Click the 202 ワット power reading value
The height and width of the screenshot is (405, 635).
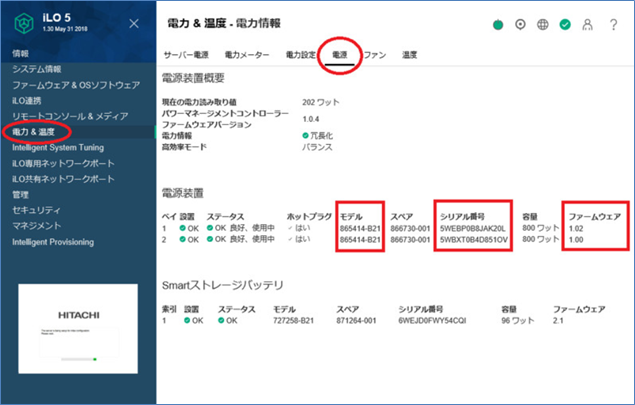click(x=321, y=102)
